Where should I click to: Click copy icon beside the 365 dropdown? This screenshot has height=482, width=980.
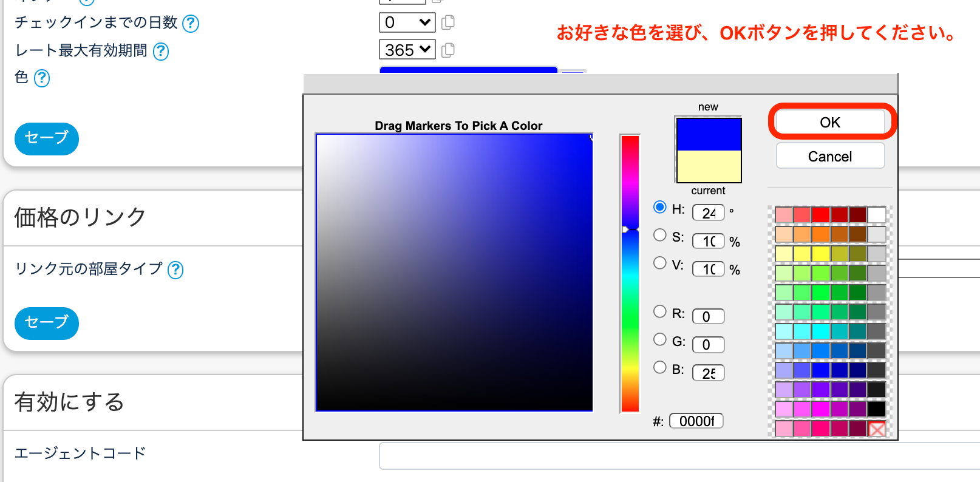coord(448,50)
